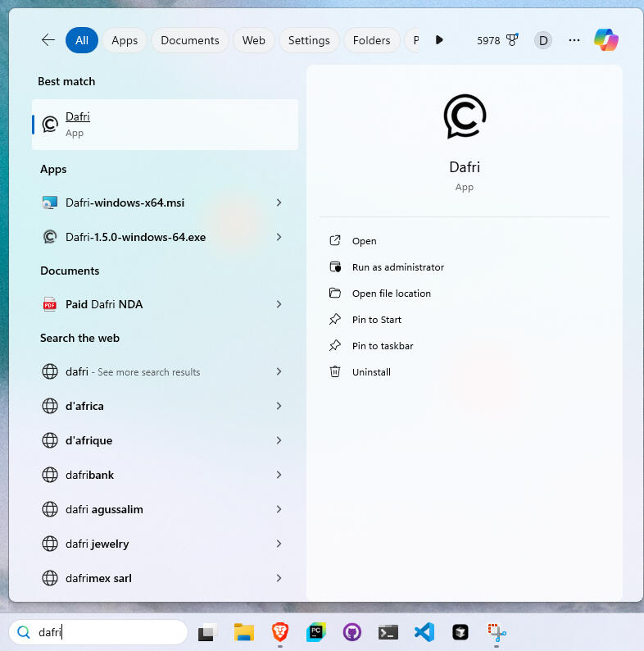Select the All filter tab
Image resolution: width=644 pixels, height=651 pixels.
pos(82,40)
